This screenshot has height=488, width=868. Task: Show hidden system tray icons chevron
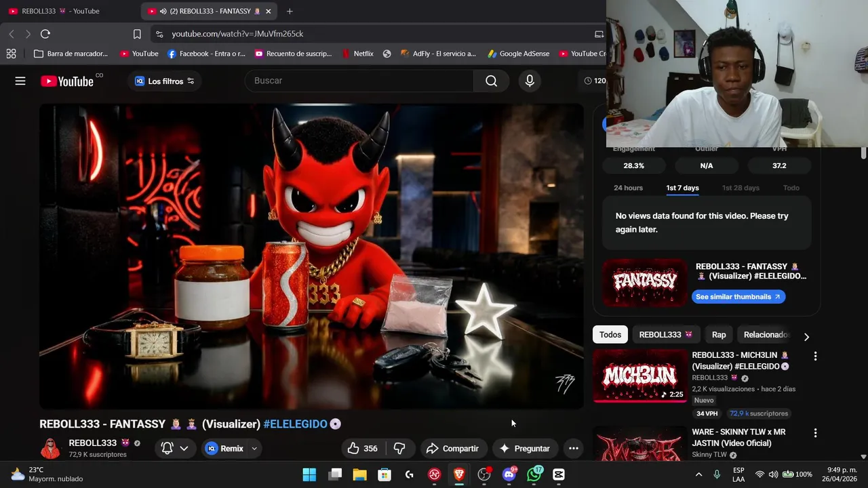pos(698,474)
